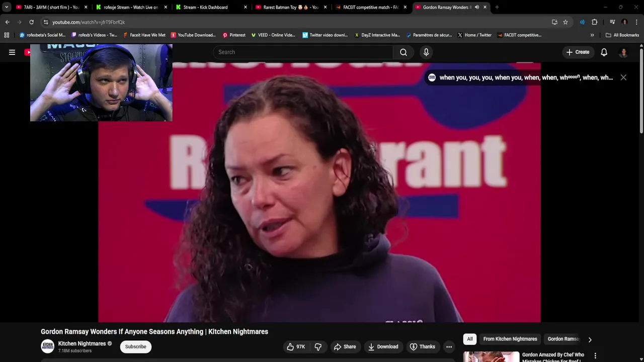The width and height of the screenshot is (644, 362).
Task: Click the Gordon Amazed suggested video thumbnail
Action: click(491, 356)
